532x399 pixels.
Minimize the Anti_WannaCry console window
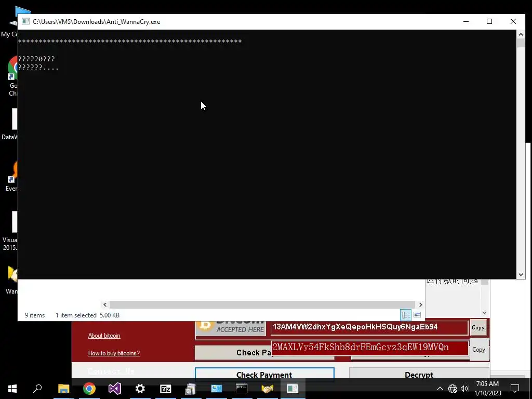pyautogui.click(x=466, y=21)
